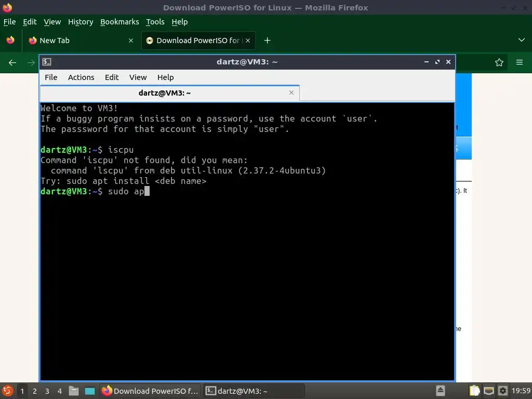Open the start menu in the taskbar
532x399 pixels.
pyautogui.click(x=7, y=391)
